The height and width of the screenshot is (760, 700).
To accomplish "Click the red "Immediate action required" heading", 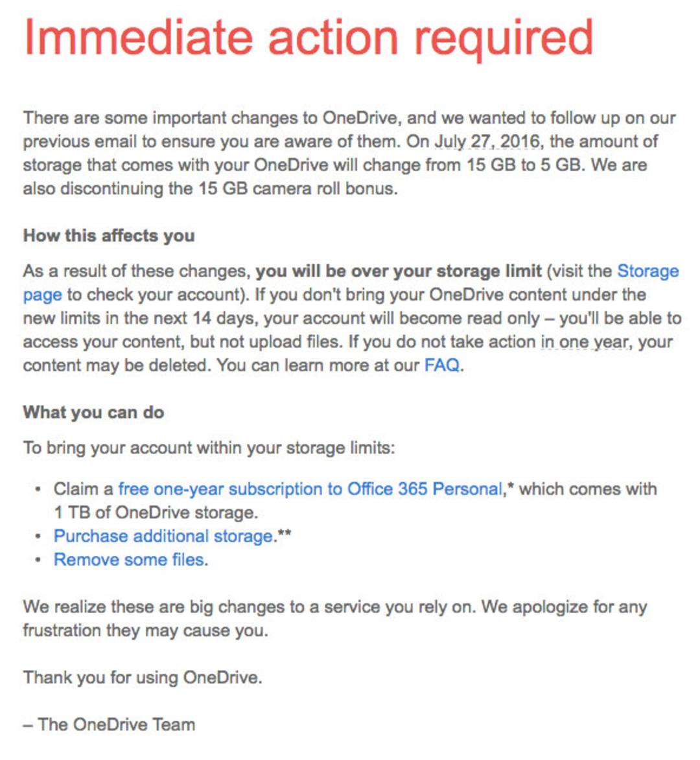I will (309, 39).
